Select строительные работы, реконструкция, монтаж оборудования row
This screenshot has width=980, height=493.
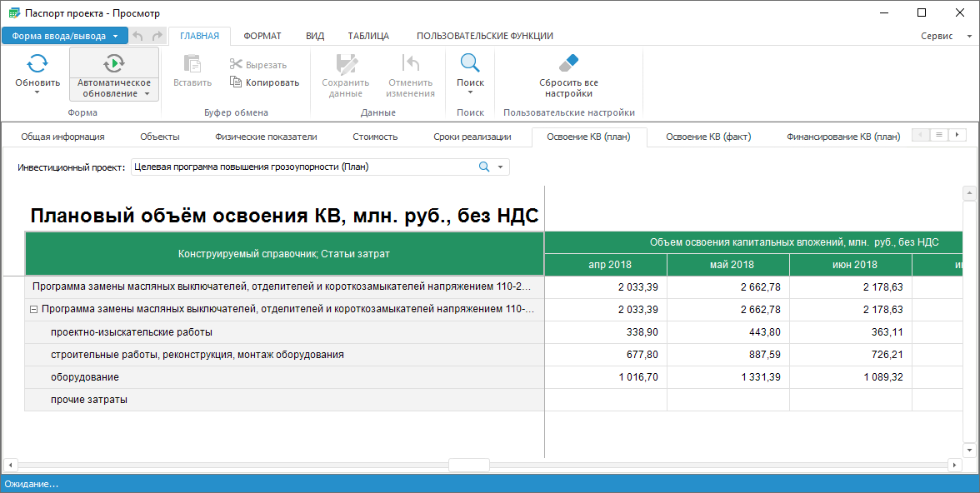[284, 355]
